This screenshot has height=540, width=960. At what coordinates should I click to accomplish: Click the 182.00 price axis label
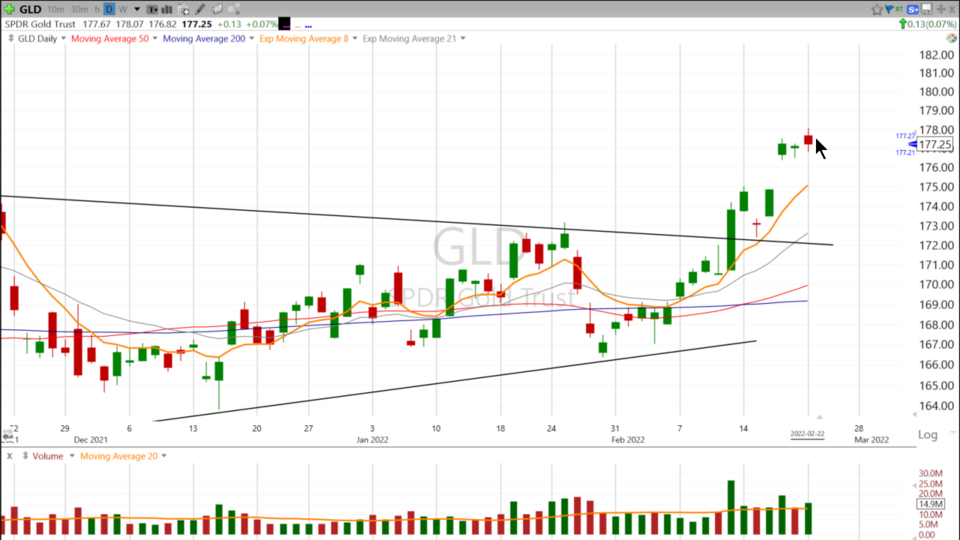936,54
